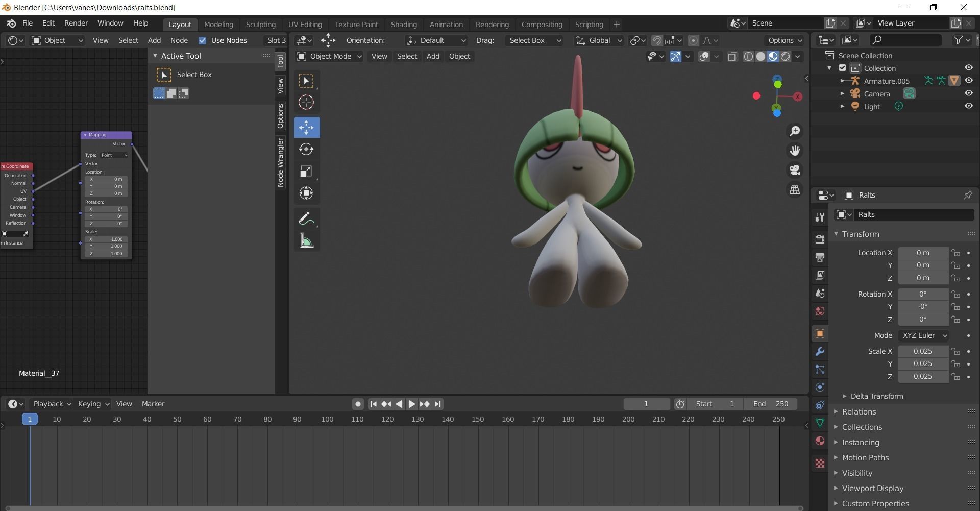Hide Armature.005 in viewport
The width and height of the screenshot is (980, 511).
coord(968,81)
